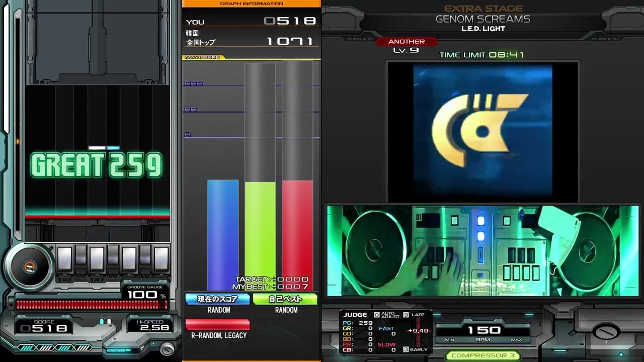The height and width of the screenshot is (362, 644).
Task: Click the blue 現在のスコア legend button
Action: click(218, 299)
